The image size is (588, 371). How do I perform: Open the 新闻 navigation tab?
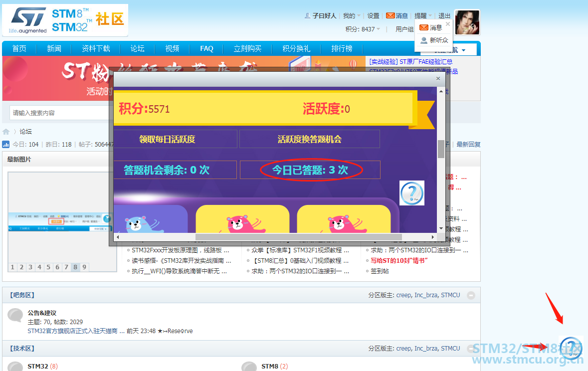tap(54, 48)
